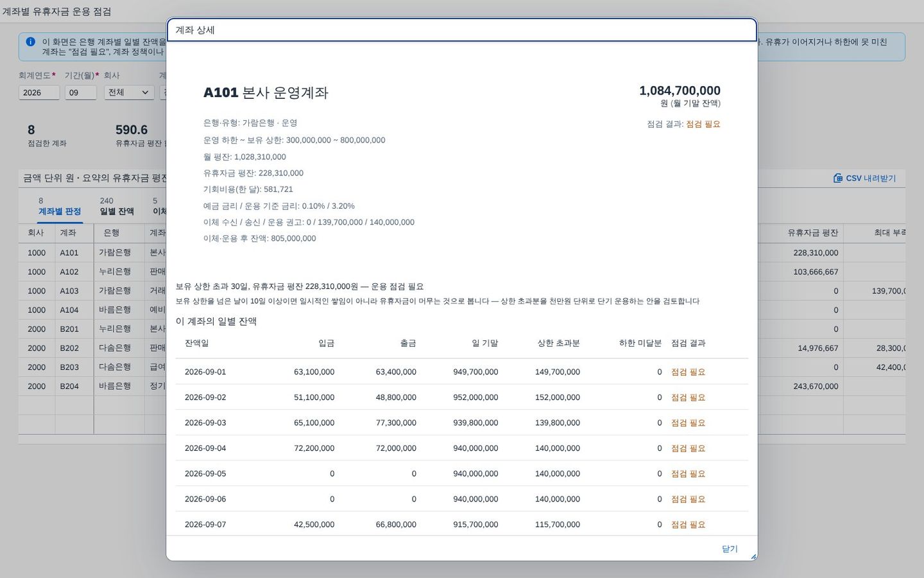
Task: Click the 103,666,667 value in the A102 row
Action: pos(816,272)
